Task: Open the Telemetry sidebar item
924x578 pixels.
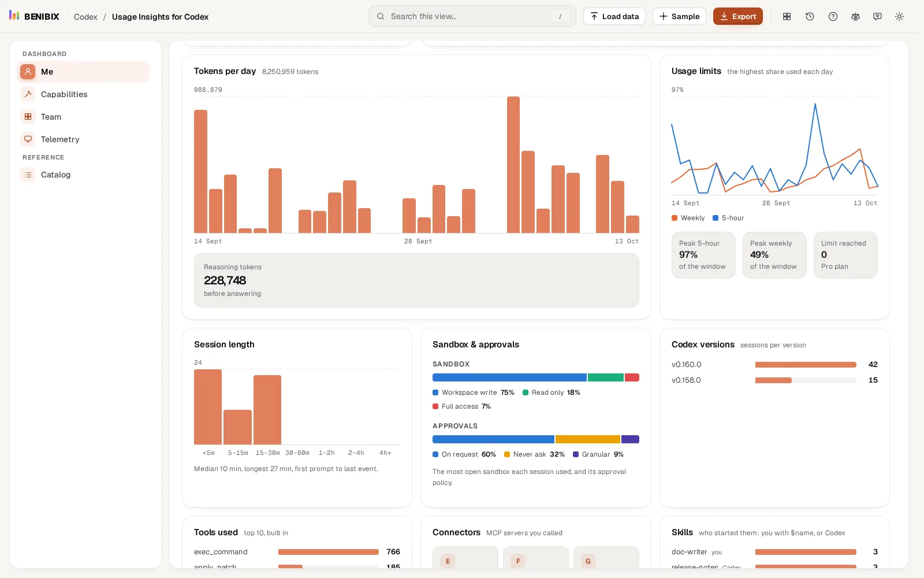Action: (83, 139)
